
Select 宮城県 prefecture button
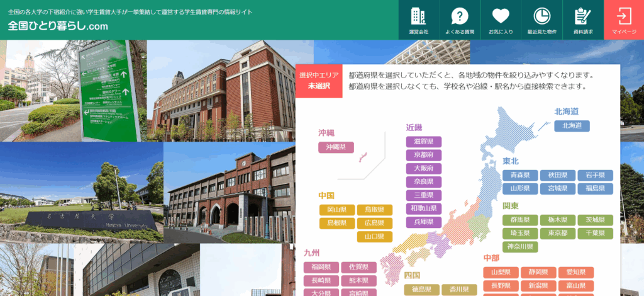(558, 189)
